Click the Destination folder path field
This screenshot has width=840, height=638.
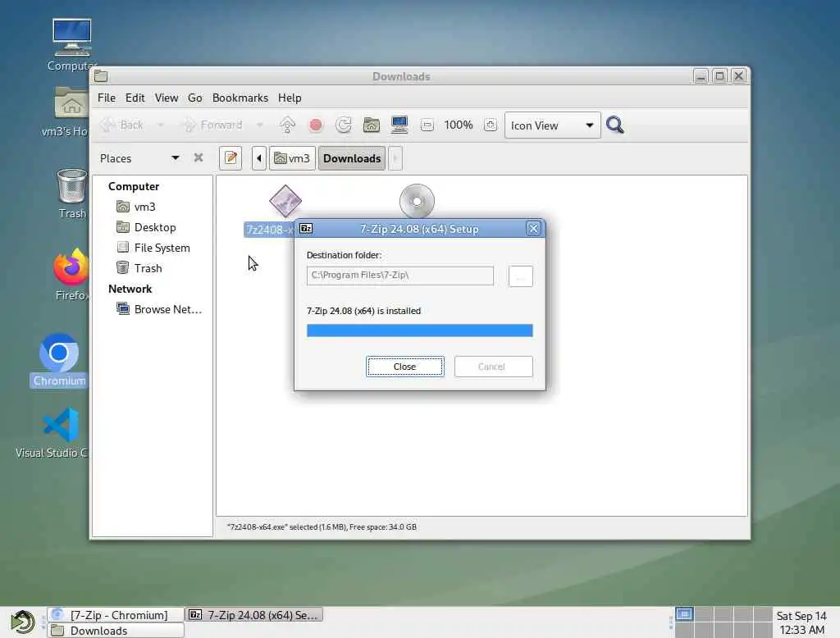pyautogui.click(x=400, y=276)
